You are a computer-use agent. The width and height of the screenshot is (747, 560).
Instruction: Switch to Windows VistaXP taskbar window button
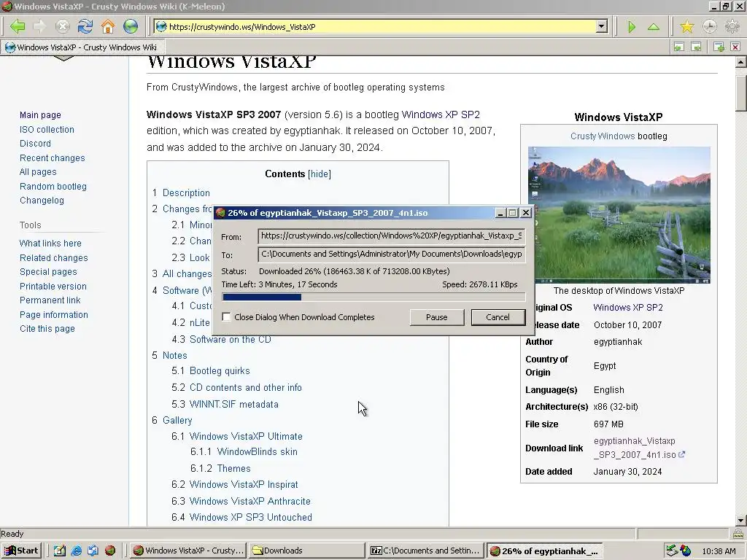188,551
